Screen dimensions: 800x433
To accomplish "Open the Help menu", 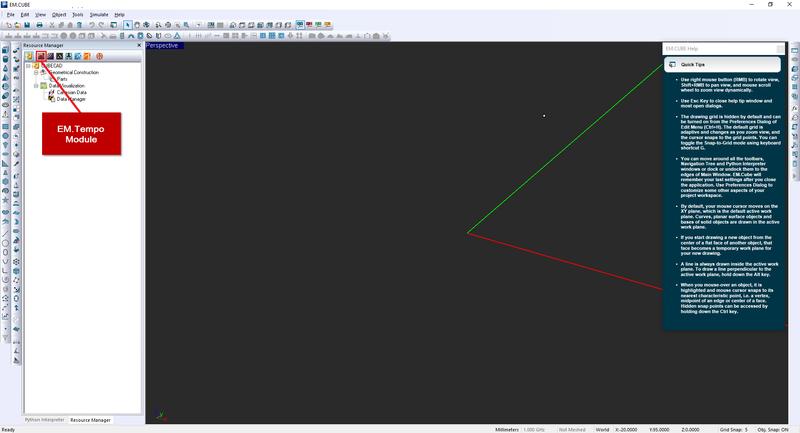I will click(119, 15).
